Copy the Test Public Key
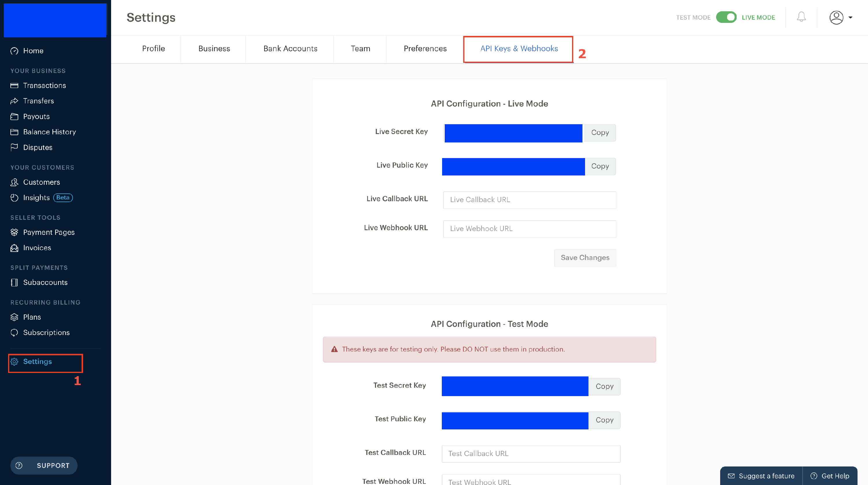Image resolution: width=868 pixels, height=485 pixels. (x=604, y=421)
